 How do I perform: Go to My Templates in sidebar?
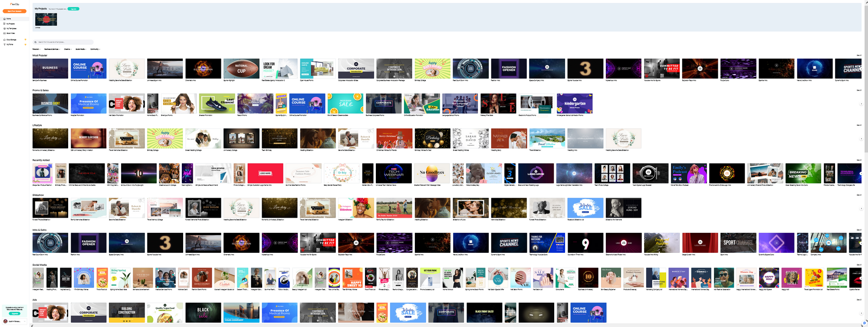point(11,29)
